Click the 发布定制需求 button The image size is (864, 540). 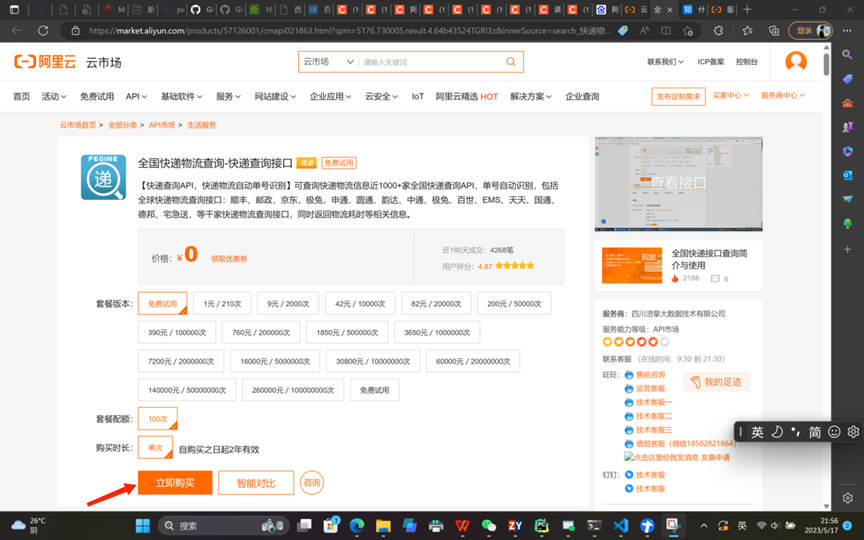coord(678,96)
